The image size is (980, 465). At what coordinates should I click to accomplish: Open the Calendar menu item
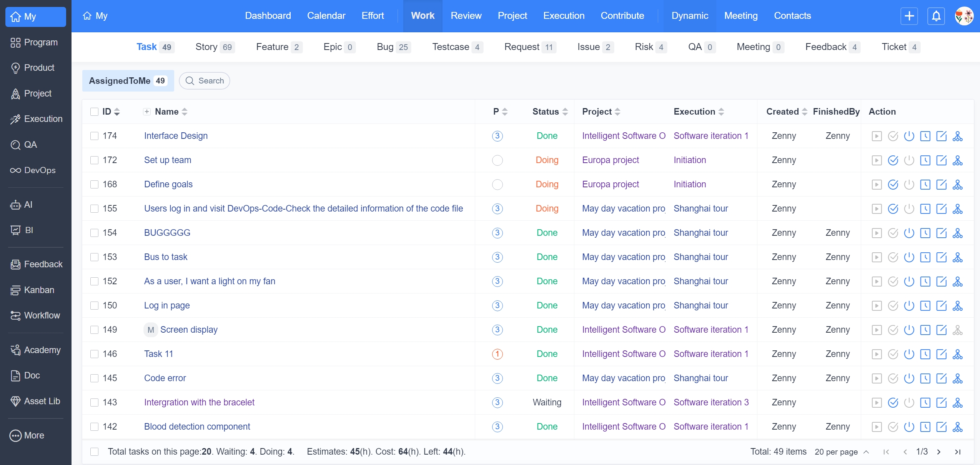(326, 16)
